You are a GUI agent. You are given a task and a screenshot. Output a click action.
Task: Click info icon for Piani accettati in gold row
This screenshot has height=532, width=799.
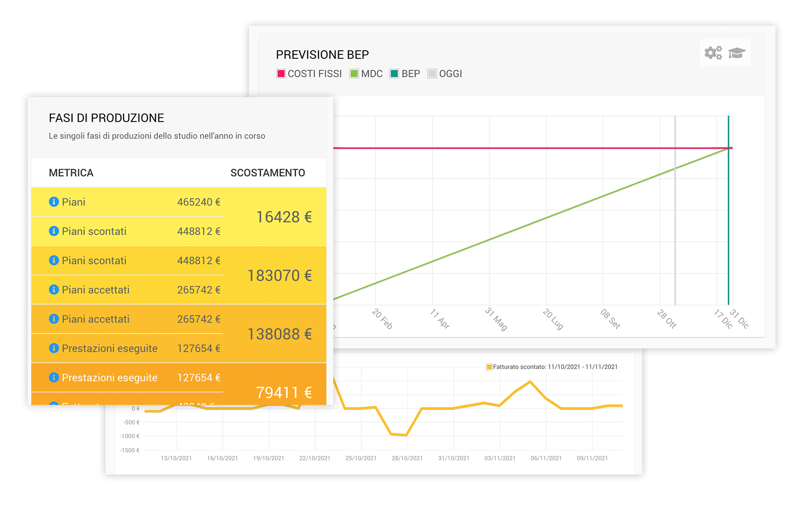coord(54,289)
